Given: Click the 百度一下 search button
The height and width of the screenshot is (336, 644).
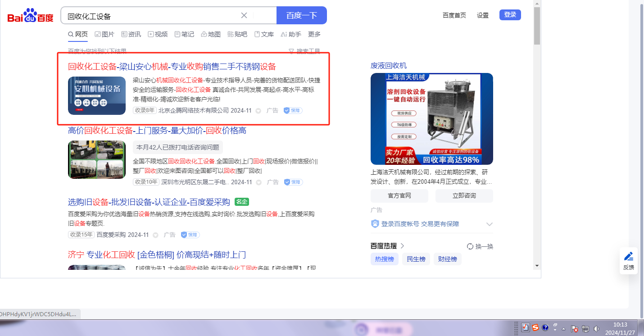Looking at the screenshot, I should pyautogui.click(x=302, y=15).
